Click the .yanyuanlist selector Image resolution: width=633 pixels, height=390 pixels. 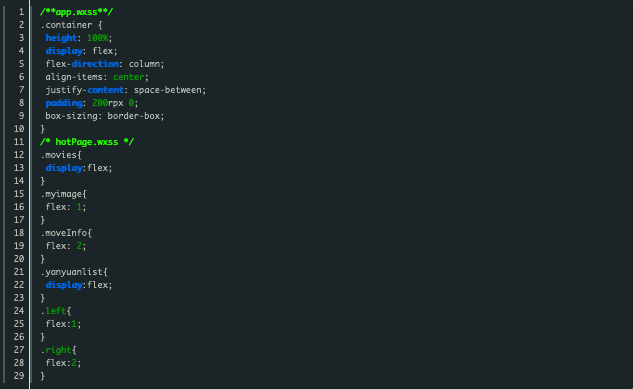coord(71,272)
